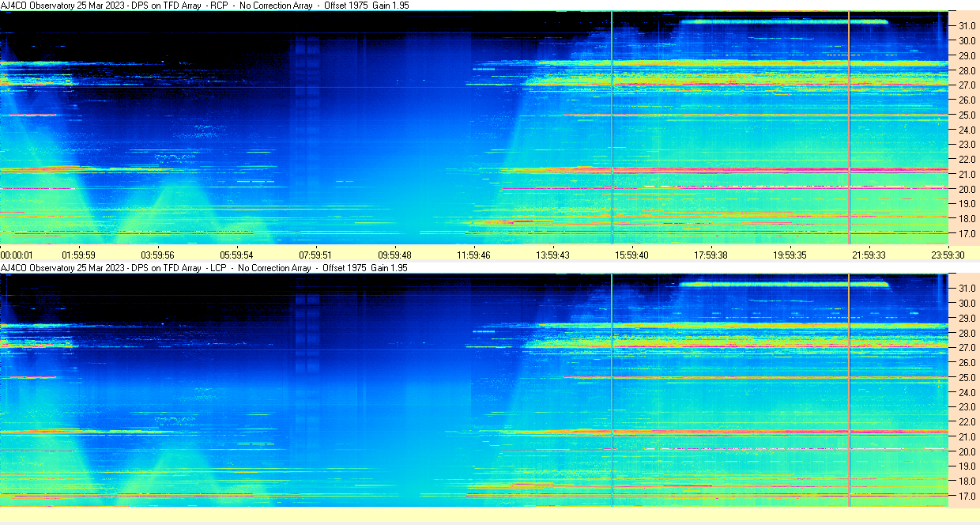Pick 28.0 frequency label on LCP plot

967,333
